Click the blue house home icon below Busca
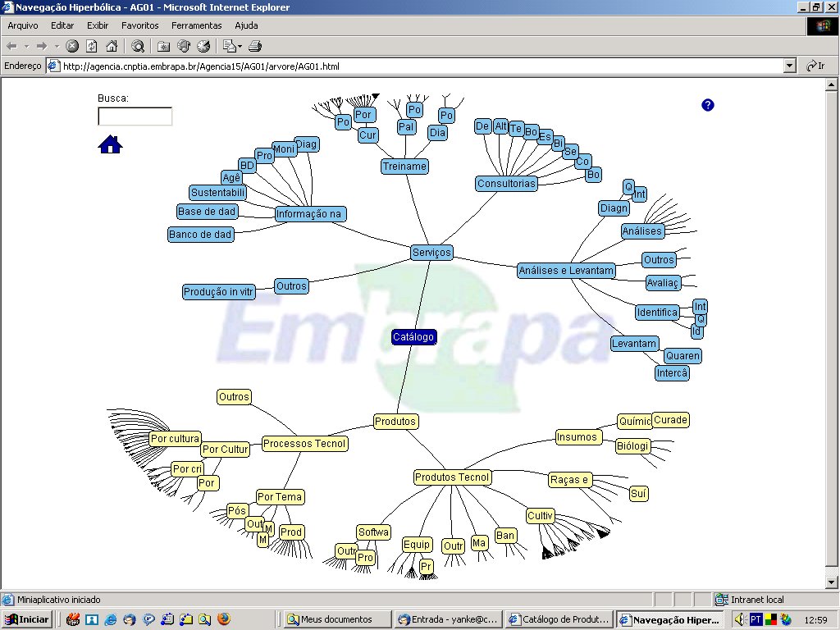 point(111,144)
